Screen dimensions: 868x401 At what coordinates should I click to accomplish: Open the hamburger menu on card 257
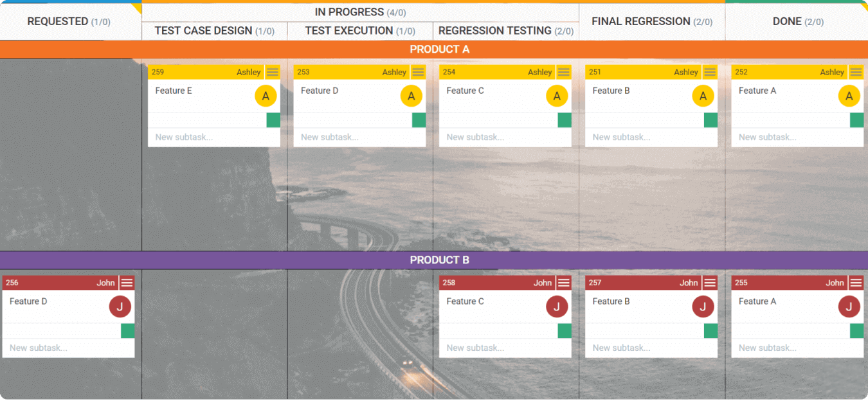tap(710, 282)
